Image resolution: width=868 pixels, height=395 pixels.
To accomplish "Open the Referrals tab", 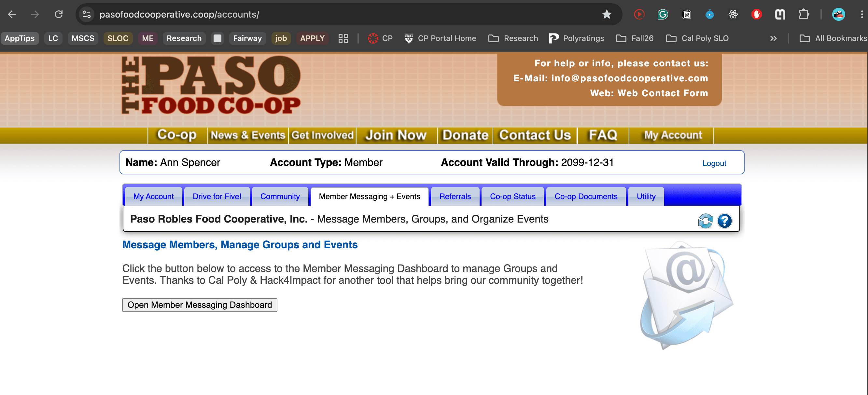I will [x=455, y=196].
